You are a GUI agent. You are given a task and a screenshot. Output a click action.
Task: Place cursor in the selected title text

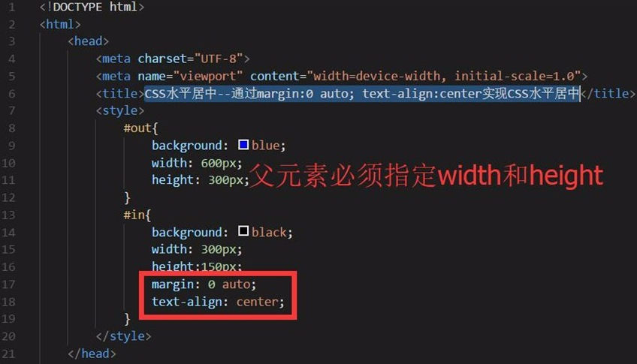click(x=361, y=94)
